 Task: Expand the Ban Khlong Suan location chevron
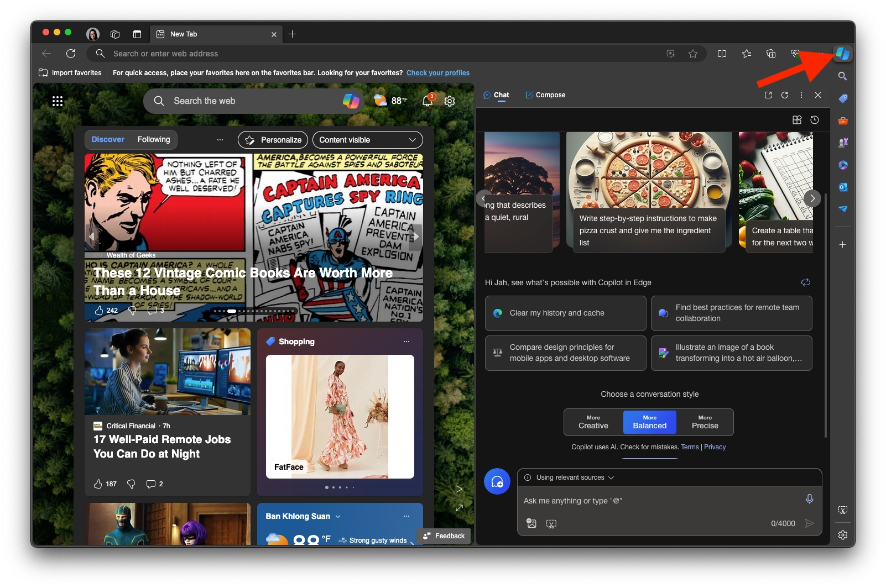338,516
